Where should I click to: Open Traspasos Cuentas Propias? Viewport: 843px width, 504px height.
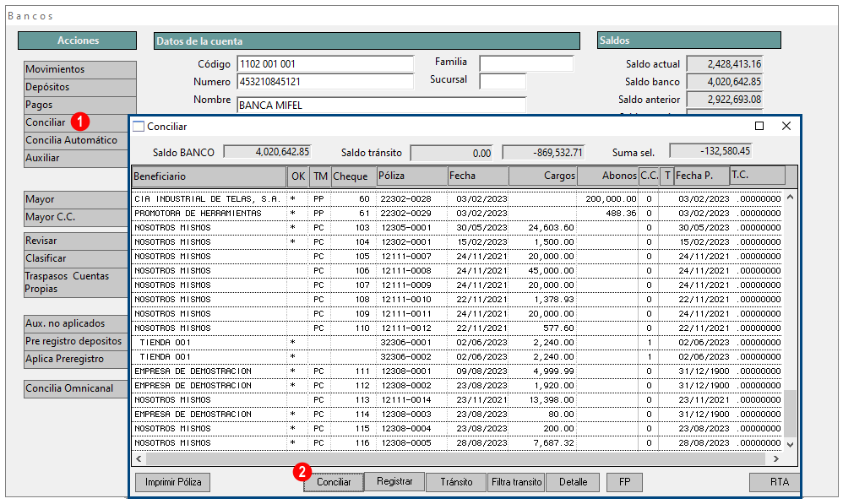76,283
